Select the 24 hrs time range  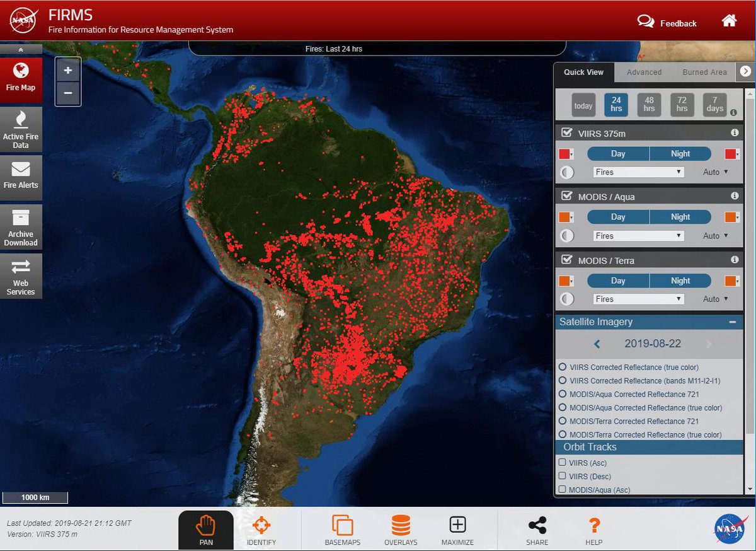click(616, 105)
